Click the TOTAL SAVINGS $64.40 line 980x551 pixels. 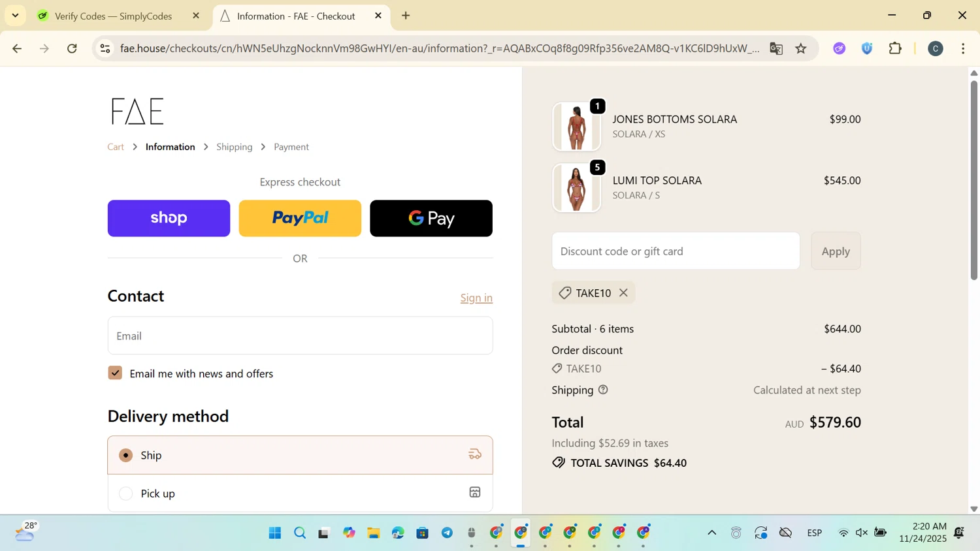point(619,463)
